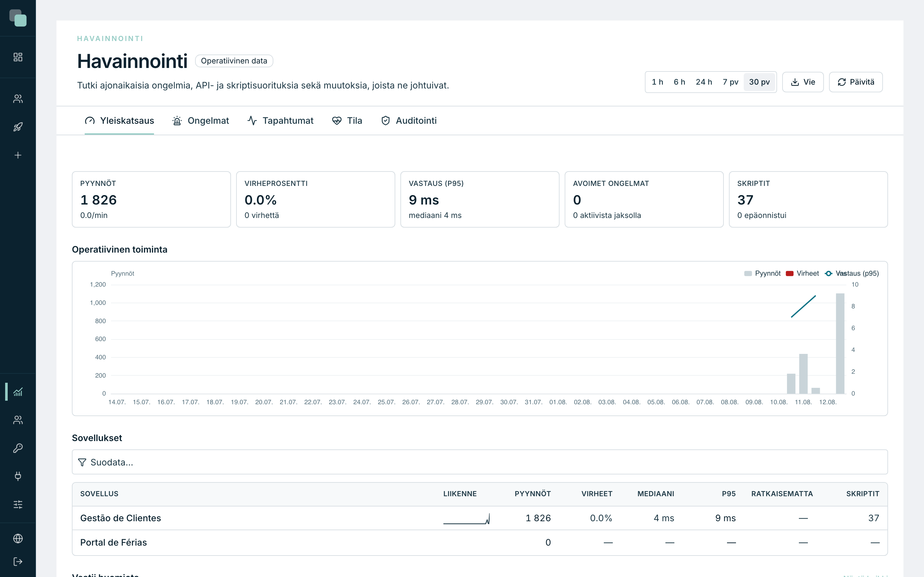Select the 7 pv time range
This screenshot has height=577, width=924.
[730, 82]
